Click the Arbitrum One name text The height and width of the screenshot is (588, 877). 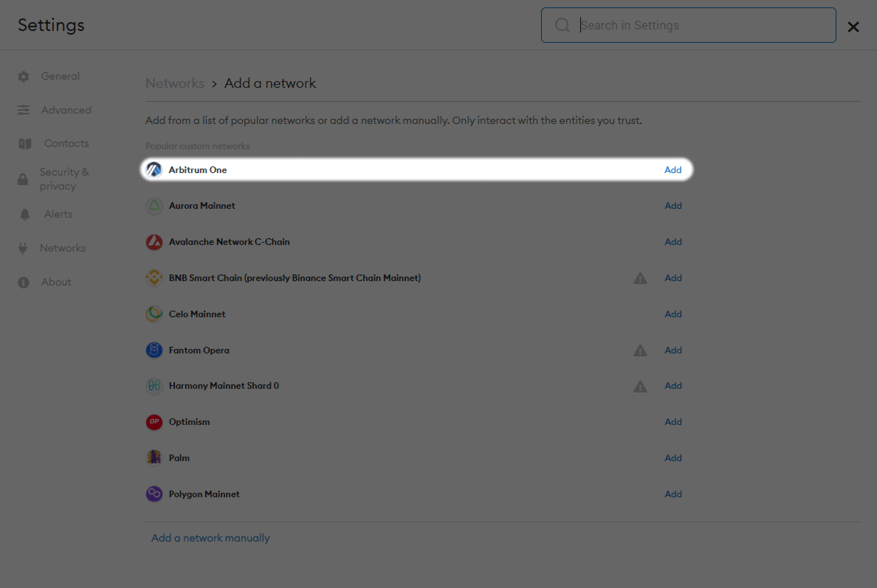point(198,170)
